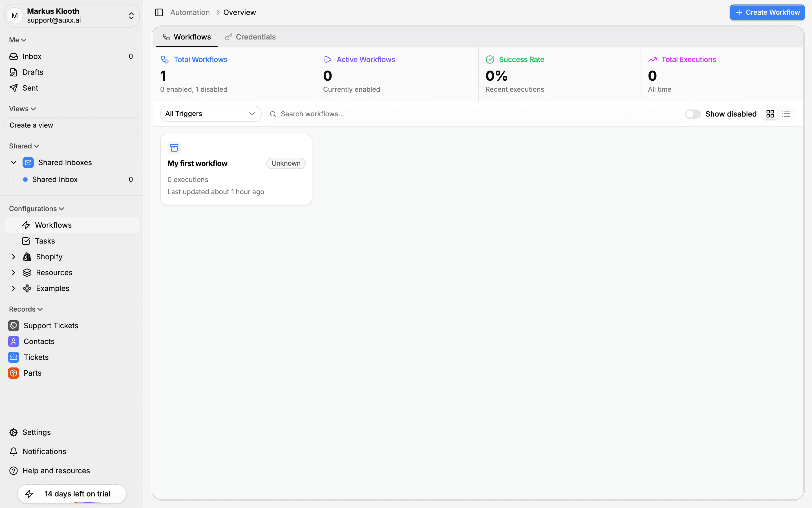Viewport: 812px width, 508px height.
Task: Switch to list view layout
Action: click(786, 114)
